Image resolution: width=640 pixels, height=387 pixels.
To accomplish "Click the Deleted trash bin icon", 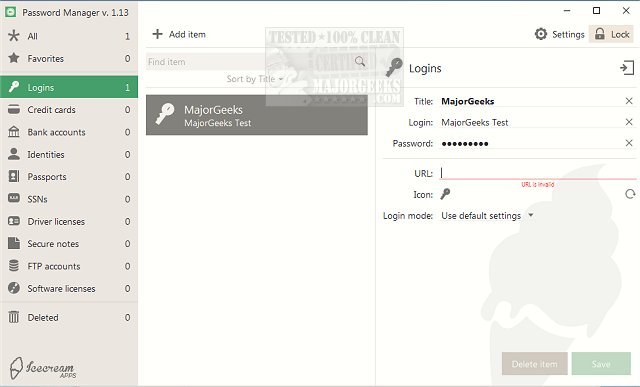I will point(13,317).
